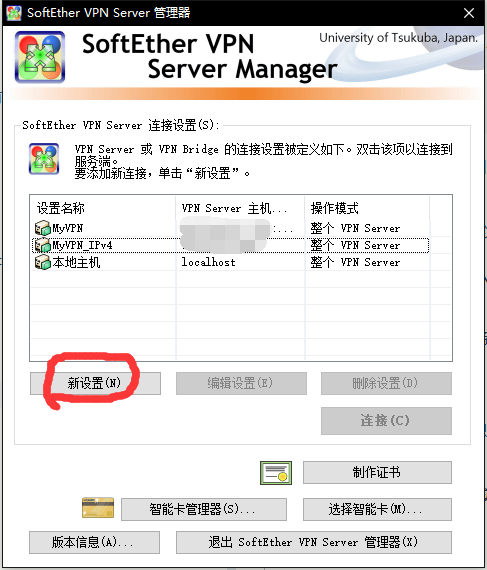
Task: Select the MyVPN_IPv4 setting name
Action: coord(82,245)
